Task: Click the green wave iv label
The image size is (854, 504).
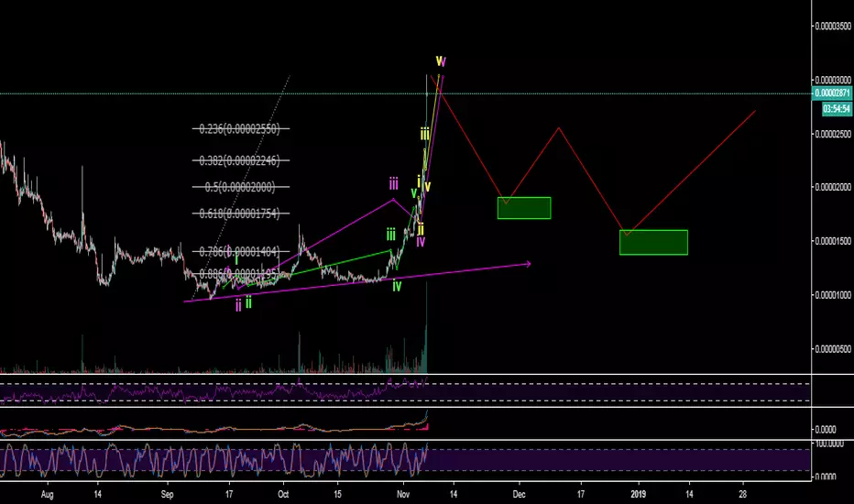Action: point(397,286)
